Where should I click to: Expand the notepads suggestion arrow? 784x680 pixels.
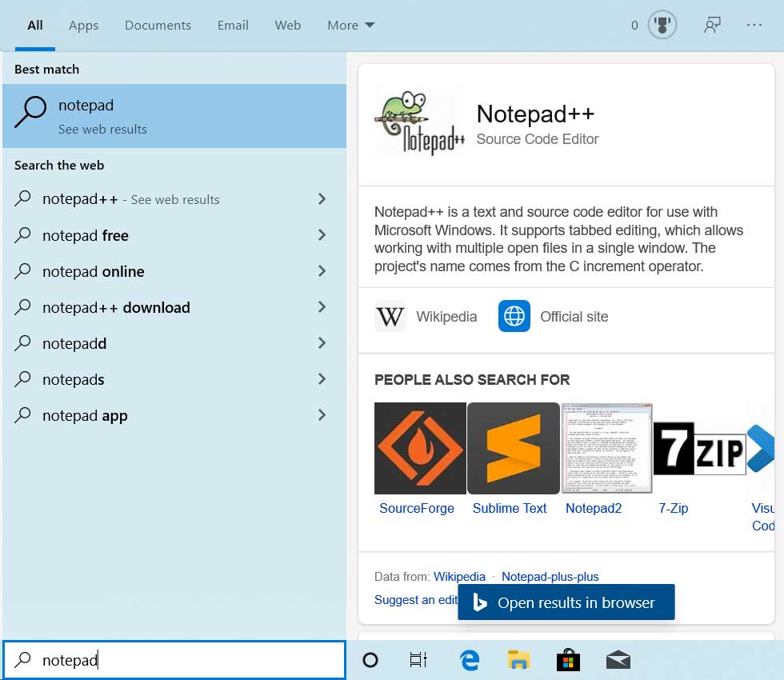point(322,379)
